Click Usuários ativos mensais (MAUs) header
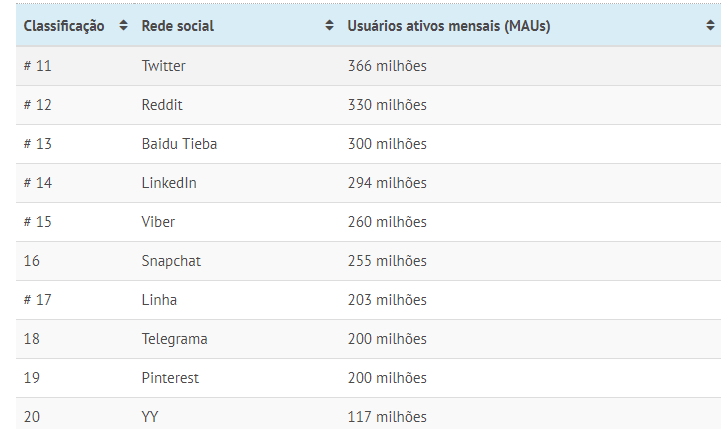Screen dimensions: 725x429 tap(449, 26)
